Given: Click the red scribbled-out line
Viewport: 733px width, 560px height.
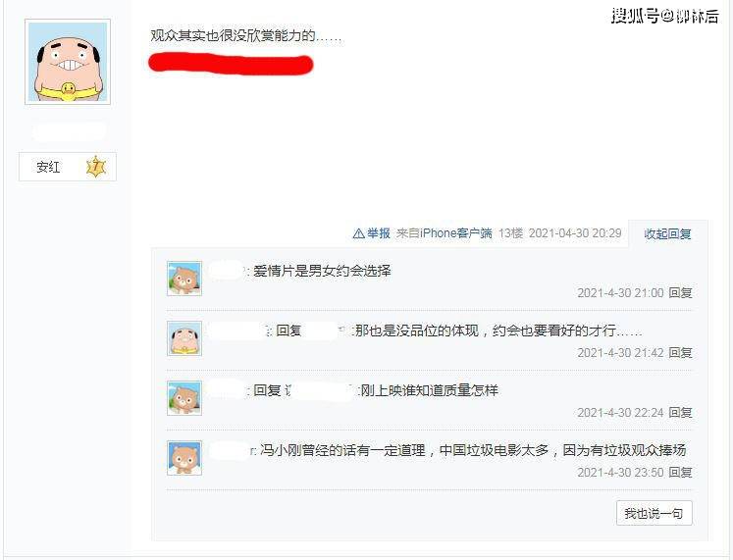Looking at the screenshot, I should coord(231,65).
